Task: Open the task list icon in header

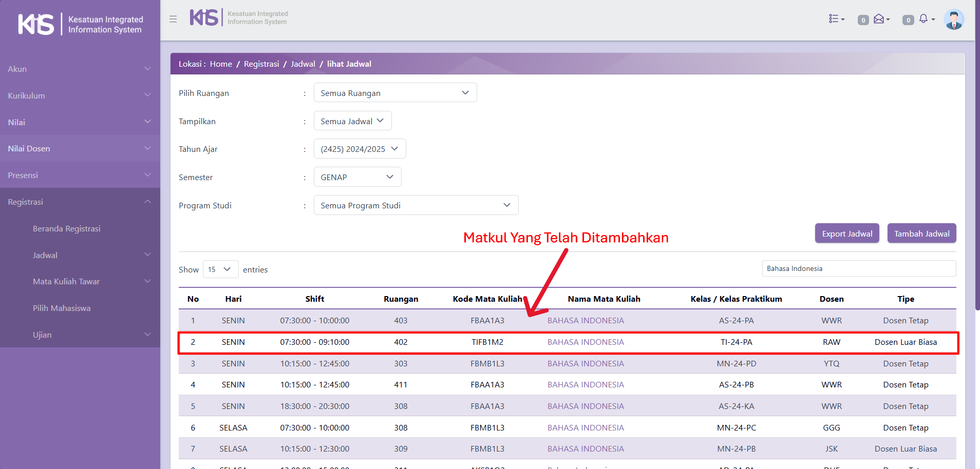Action: pos(836,19)
